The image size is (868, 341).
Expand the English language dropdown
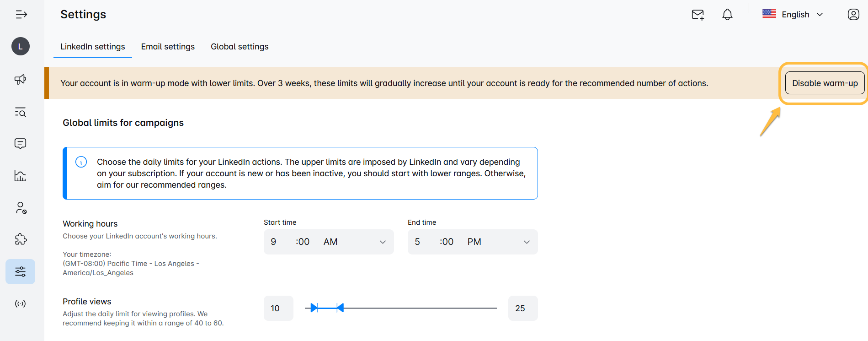[793, 15]
